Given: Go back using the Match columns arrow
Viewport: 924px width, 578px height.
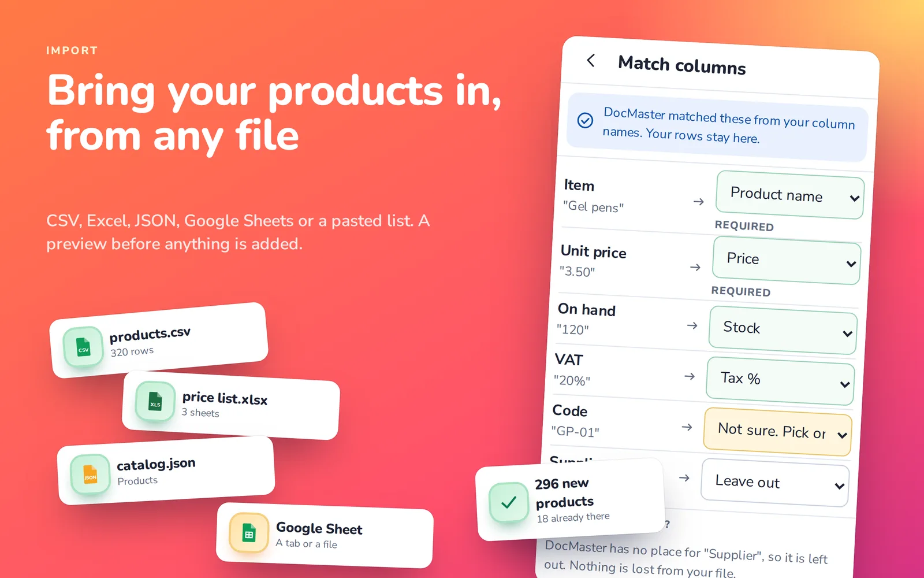Looking at the screenshot, I should 591,60.
